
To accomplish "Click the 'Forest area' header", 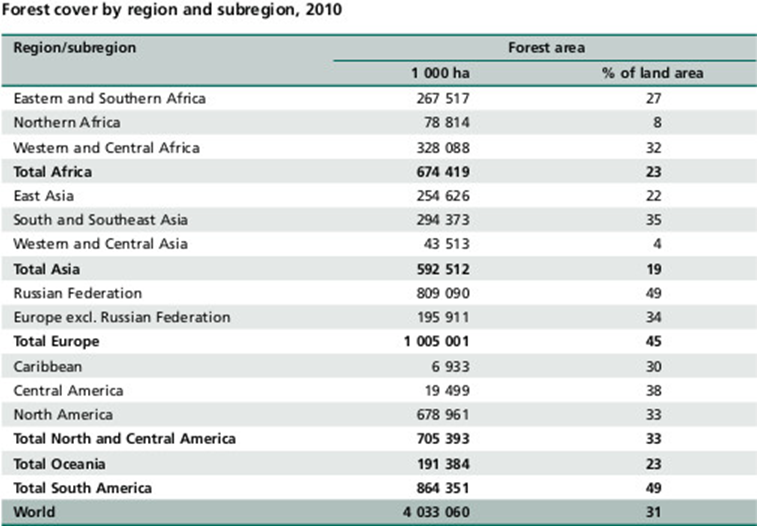I will [546, 48].
